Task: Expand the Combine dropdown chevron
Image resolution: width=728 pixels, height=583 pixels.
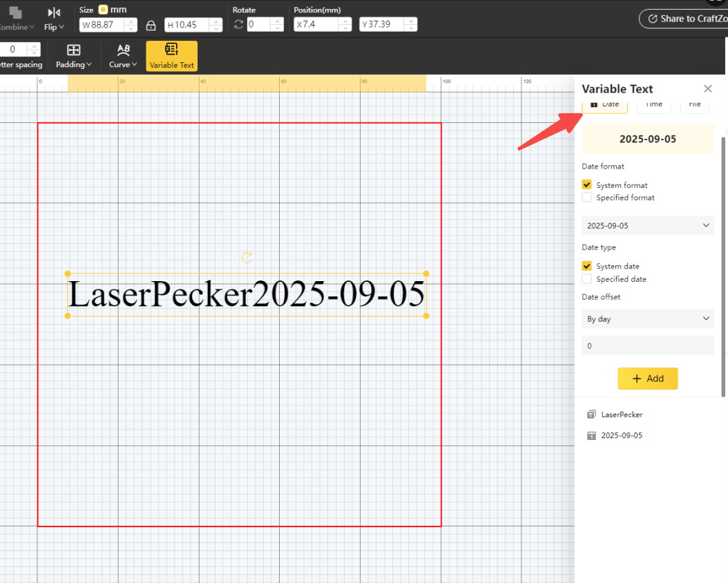Action: coord(32,27)
